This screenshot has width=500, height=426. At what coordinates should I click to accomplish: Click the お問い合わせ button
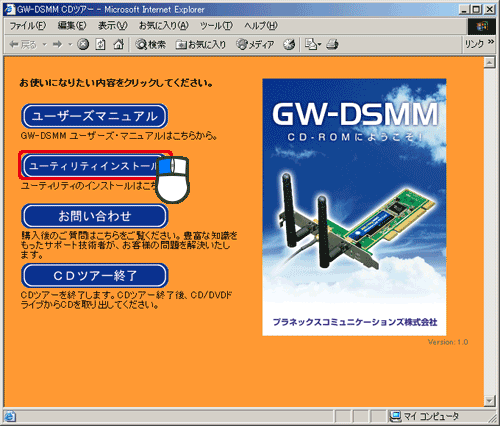point(95,216)
